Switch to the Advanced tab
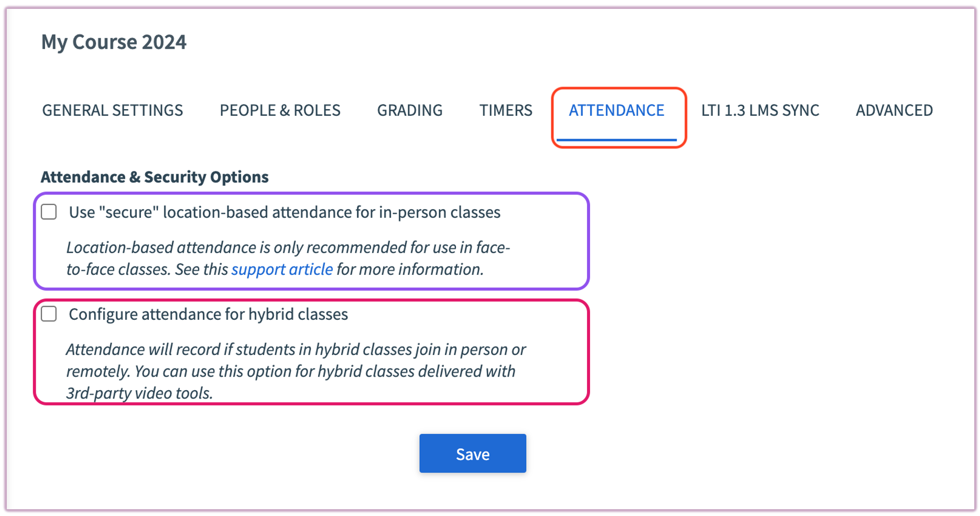The width and height of the screenshot is (980, 516). 894,110
